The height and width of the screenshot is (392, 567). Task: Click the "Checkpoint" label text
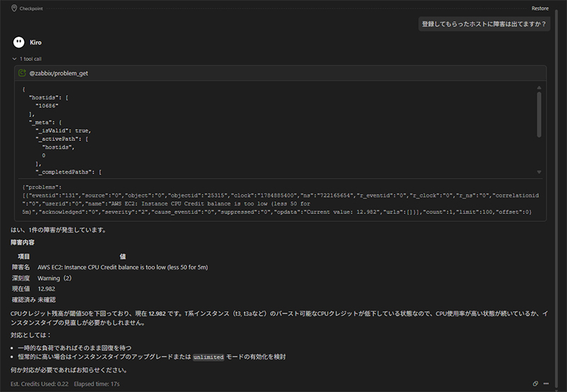tap(31, 9)
